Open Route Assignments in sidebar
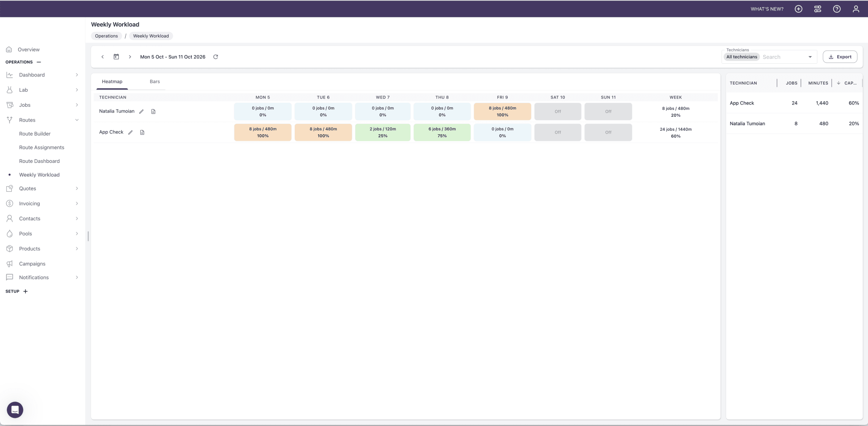 pos(42,147)
